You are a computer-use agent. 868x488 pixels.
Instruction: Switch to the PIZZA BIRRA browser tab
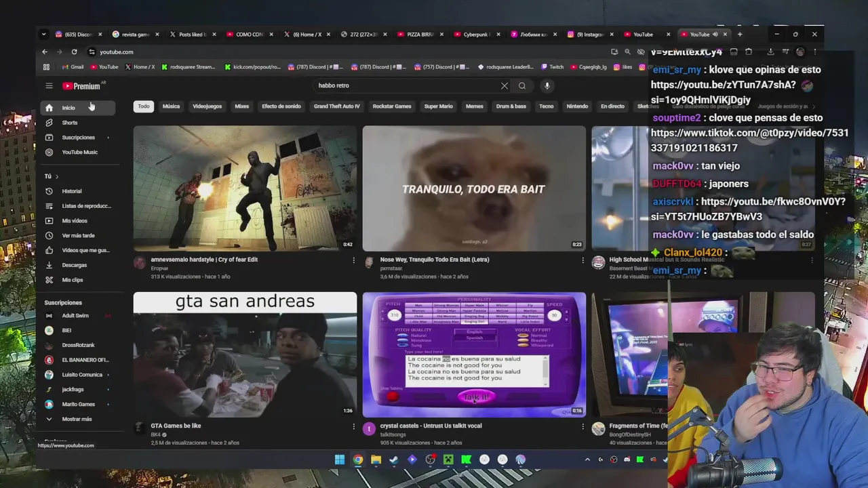click(x=420, y=35)
